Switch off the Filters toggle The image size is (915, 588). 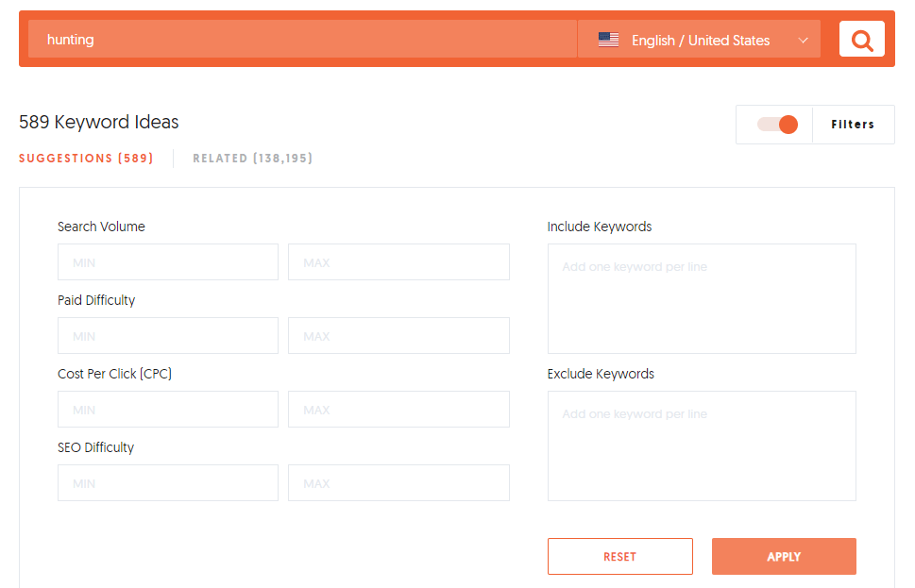coord(777,125)
